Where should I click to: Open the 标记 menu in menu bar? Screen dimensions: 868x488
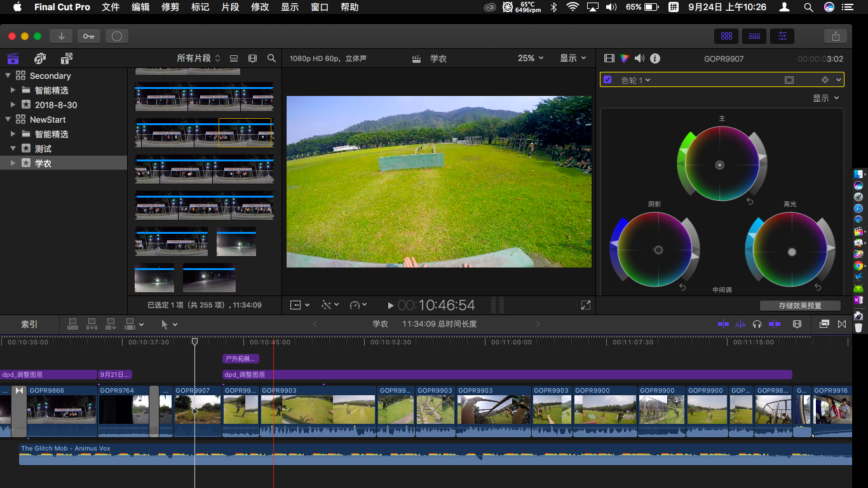[200, 7]
